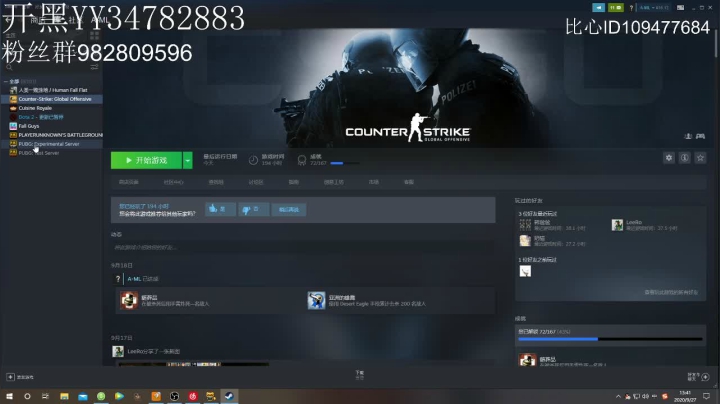720x404 pixels.
Task: Open the downloads section at bottom
Action: (360, 375)
